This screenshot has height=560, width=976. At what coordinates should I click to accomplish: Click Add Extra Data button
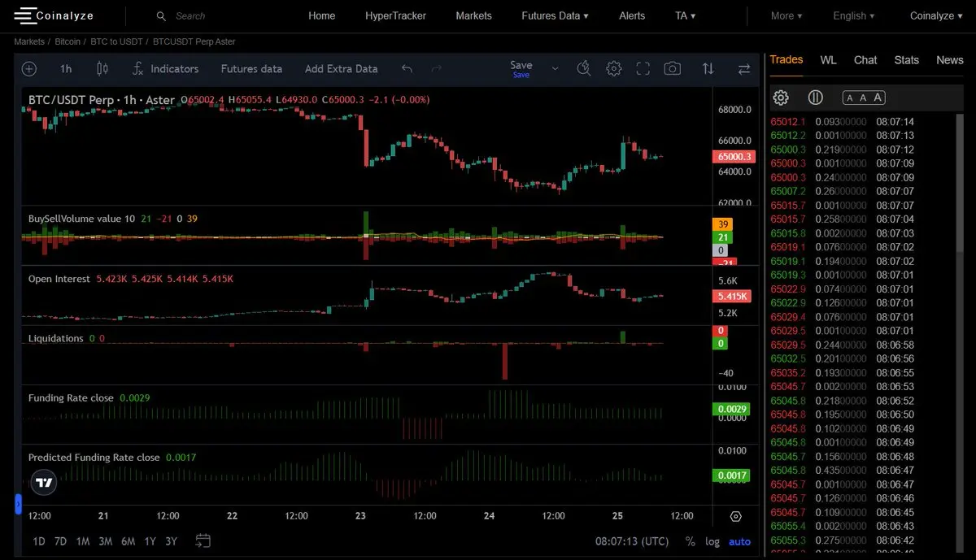341,69
